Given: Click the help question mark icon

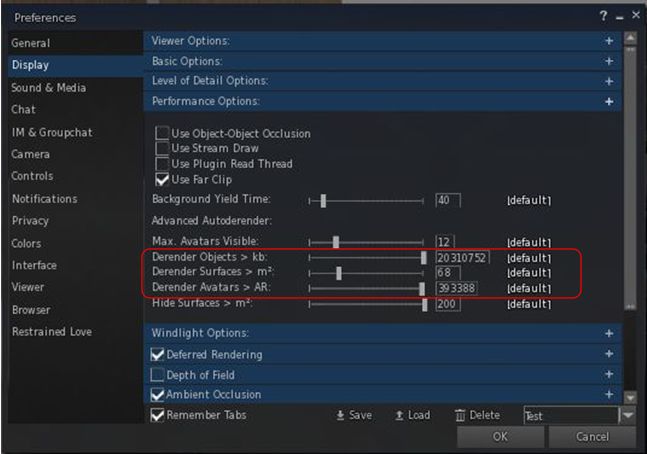Looking at the screenshot, I should click(x=603, y=17).
